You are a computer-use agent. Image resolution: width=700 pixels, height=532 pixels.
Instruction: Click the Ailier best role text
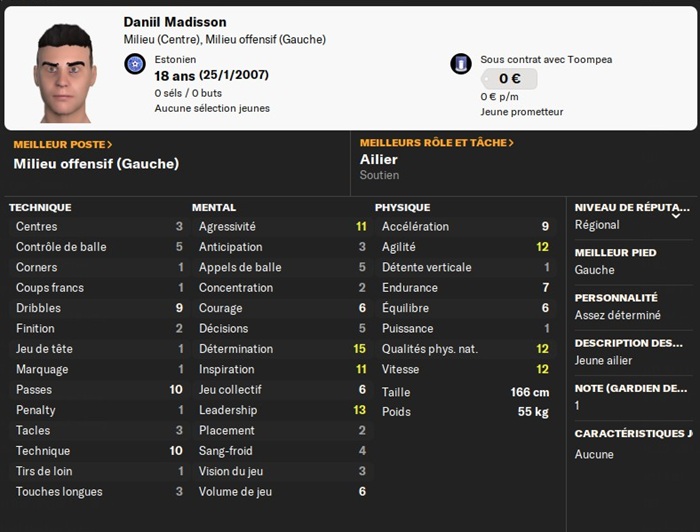379,159
